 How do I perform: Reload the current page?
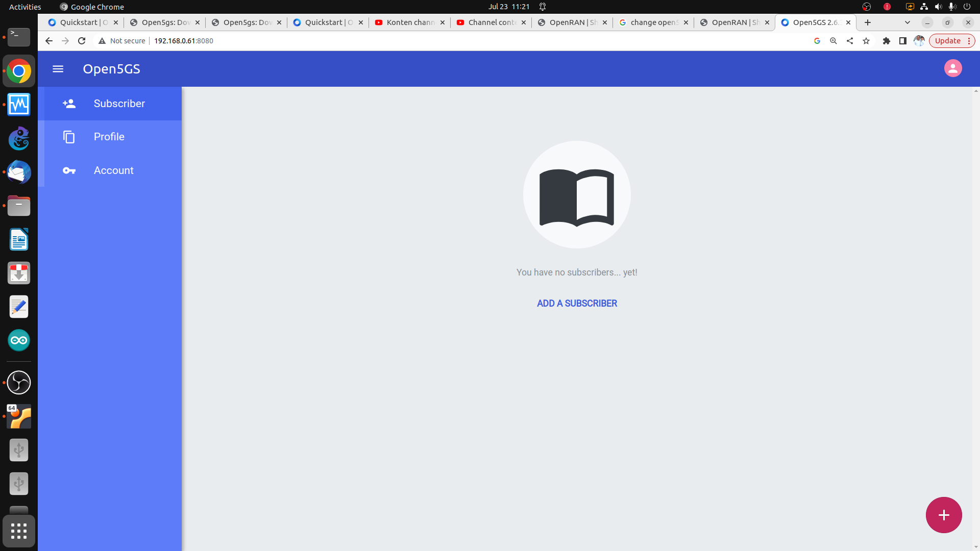point(82,41)
